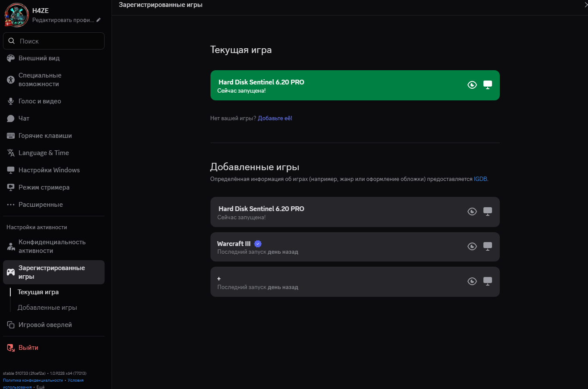This screenshot has width=588, height=389.
Task: Toggle overlay monitor icon on green current game
Action: [487, 85]
